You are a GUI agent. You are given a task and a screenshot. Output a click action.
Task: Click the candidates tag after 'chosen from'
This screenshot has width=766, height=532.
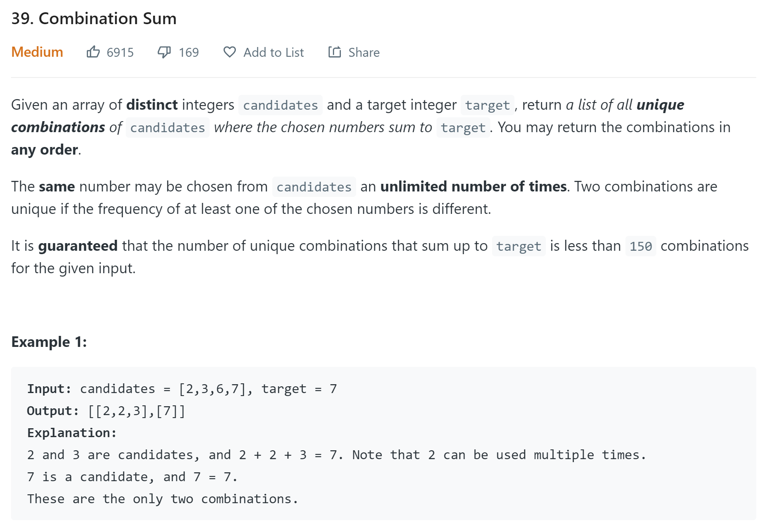coord(314,187)
